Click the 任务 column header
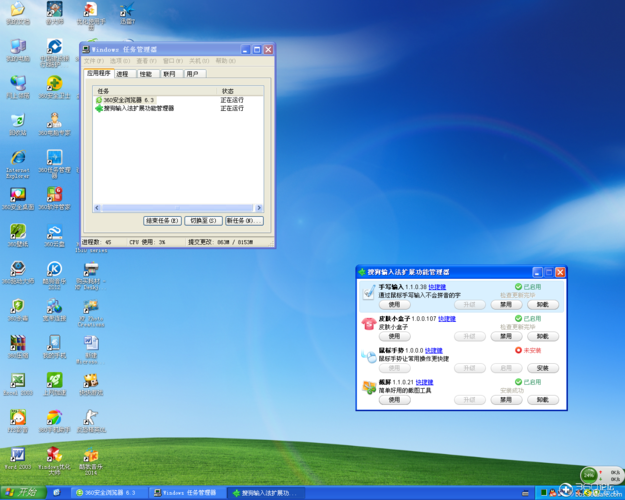625x500 pixels. pyautogui.click(x=155, y=91)
